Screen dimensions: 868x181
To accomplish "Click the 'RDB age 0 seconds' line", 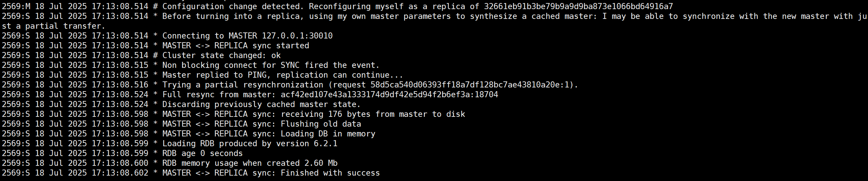I will [122, 153].
